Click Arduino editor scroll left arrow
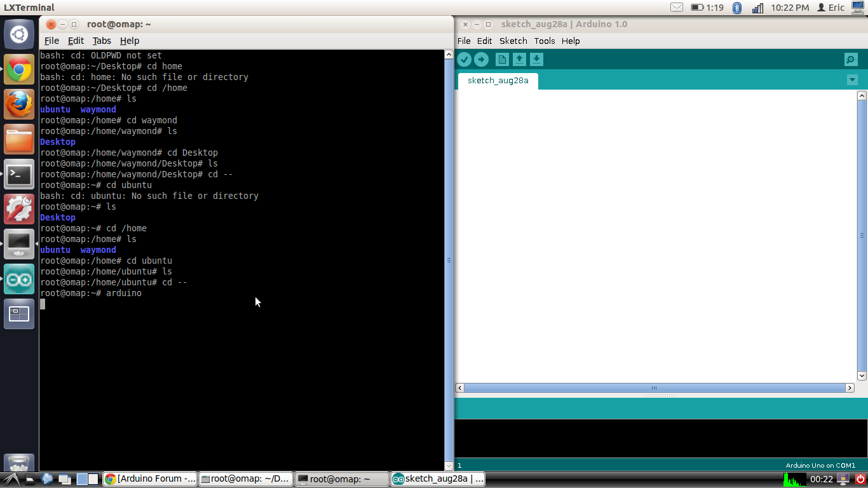Screen dimensions: 868x488 459,388
